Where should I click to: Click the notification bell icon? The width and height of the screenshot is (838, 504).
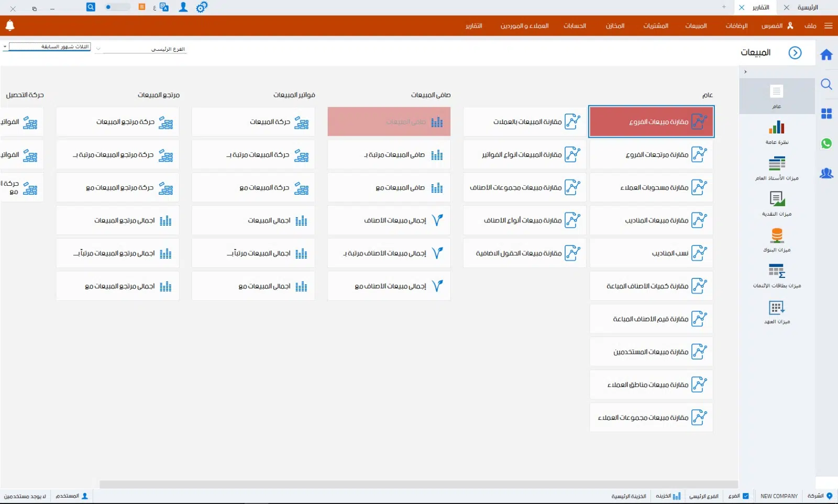pos(9,25)
